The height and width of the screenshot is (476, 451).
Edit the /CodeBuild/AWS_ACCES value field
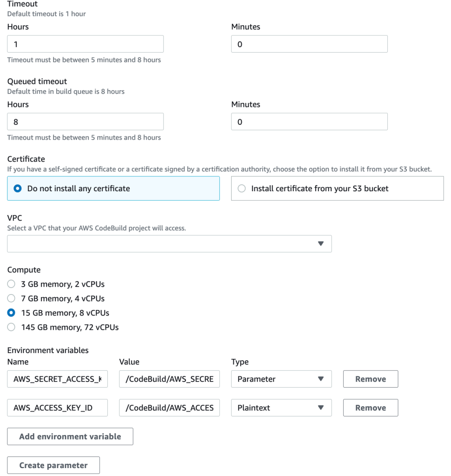tap(169, 408)
